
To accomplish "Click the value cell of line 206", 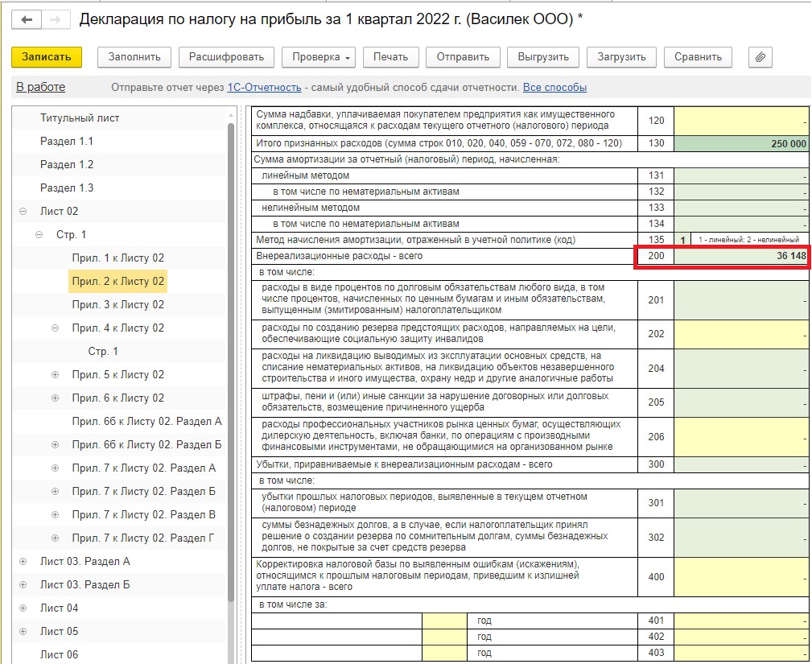I will pos(741,436).
